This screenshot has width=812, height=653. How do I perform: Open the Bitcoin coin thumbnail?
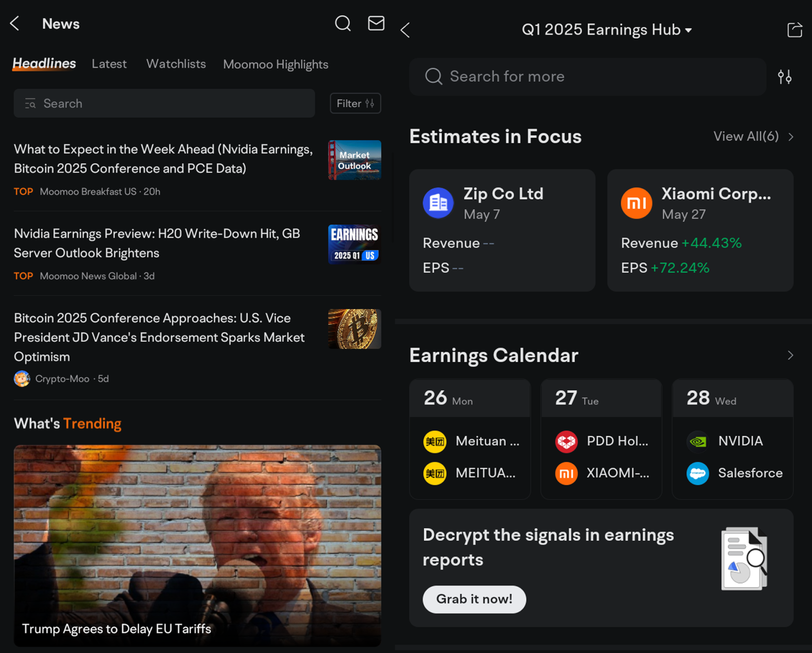pyautogui.click(x=355, y=329)
